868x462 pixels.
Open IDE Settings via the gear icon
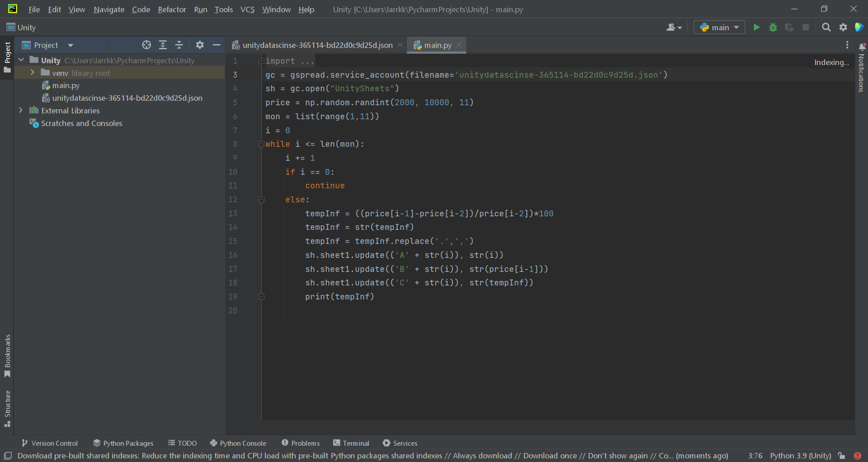843,27
